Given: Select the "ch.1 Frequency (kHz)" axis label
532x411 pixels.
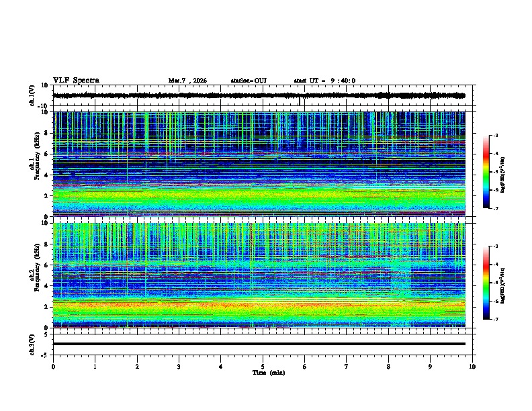Looking at the screenshot, I should [x=34, y=156].
